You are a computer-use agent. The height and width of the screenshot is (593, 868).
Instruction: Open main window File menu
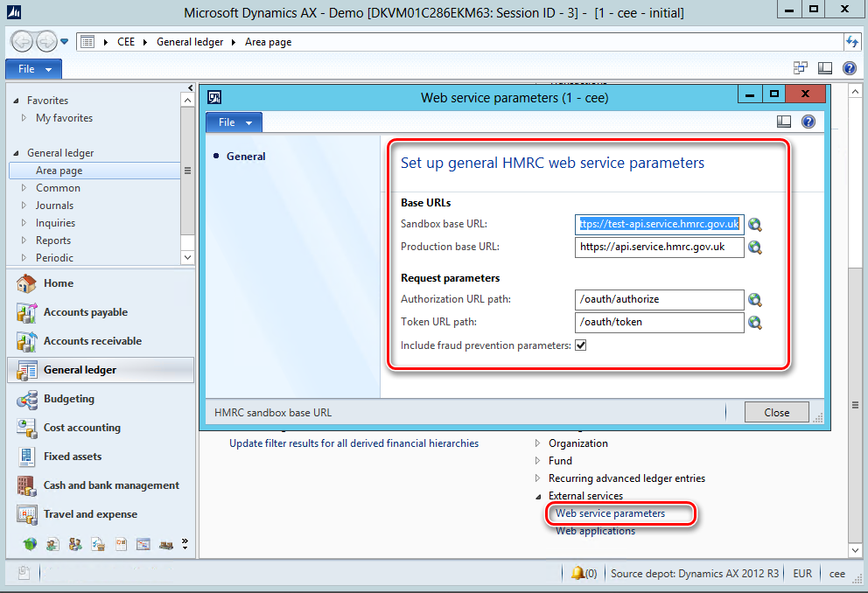[34, 69]
